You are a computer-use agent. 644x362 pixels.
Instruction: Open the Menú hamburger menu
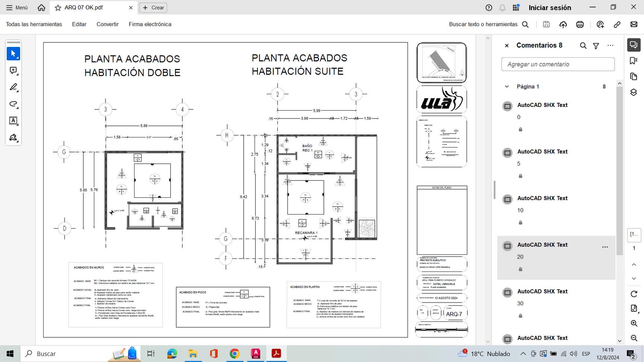point(17,7)
